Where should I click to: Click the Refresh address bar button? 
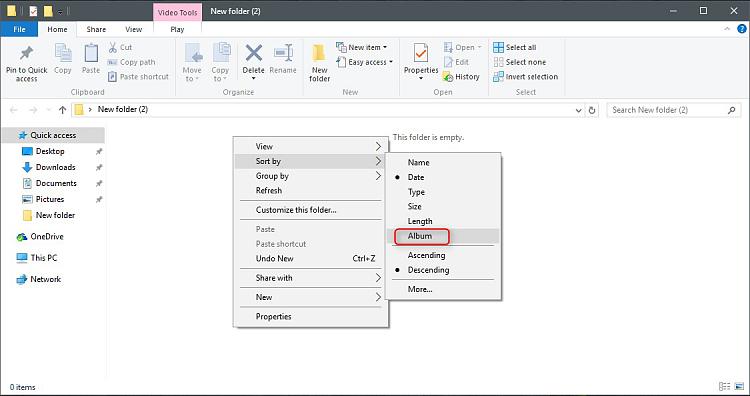pyautogui.click(x=592, y=110)
